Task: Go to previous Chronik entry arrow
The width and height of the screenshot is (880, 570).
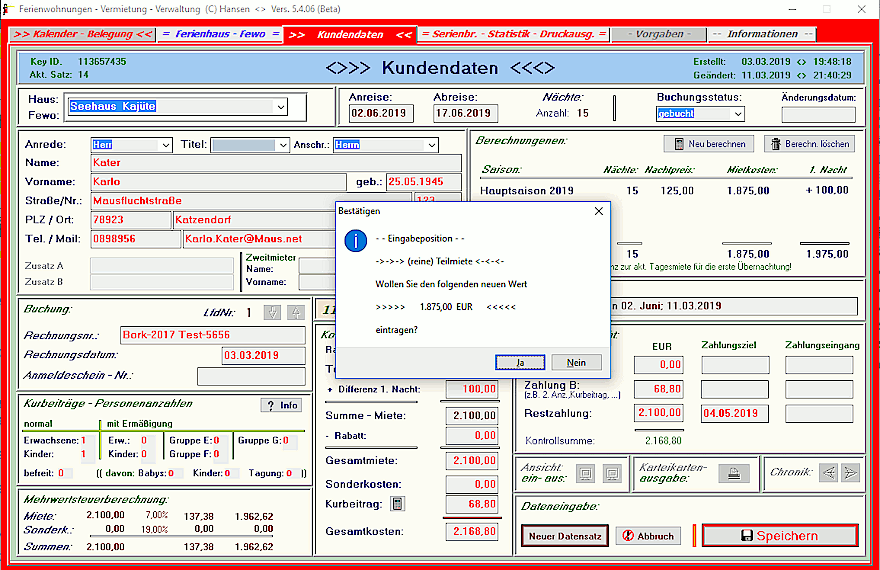Action: click(828, 473)
